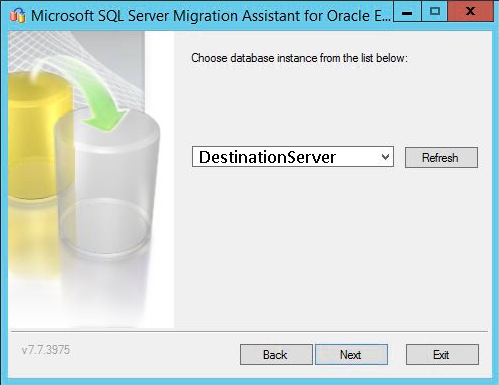This screenshot has height=385, width=499.
Task: Click the window title bar text
Action: pyautogui.click(x=211, y=16)
